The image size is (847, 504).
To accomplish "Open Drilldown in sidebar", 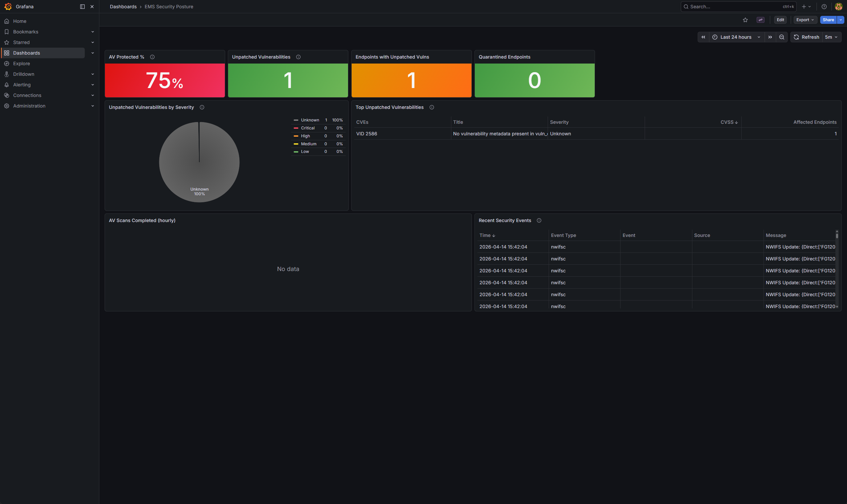I will coord(24,74).
